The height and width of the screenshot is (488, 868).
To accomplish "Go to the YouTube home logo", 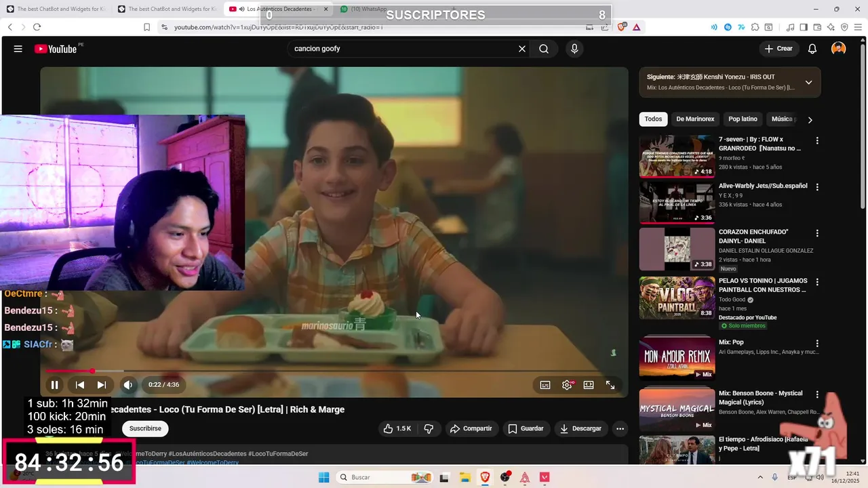I will pyautogui.click(x=56, y=49).
